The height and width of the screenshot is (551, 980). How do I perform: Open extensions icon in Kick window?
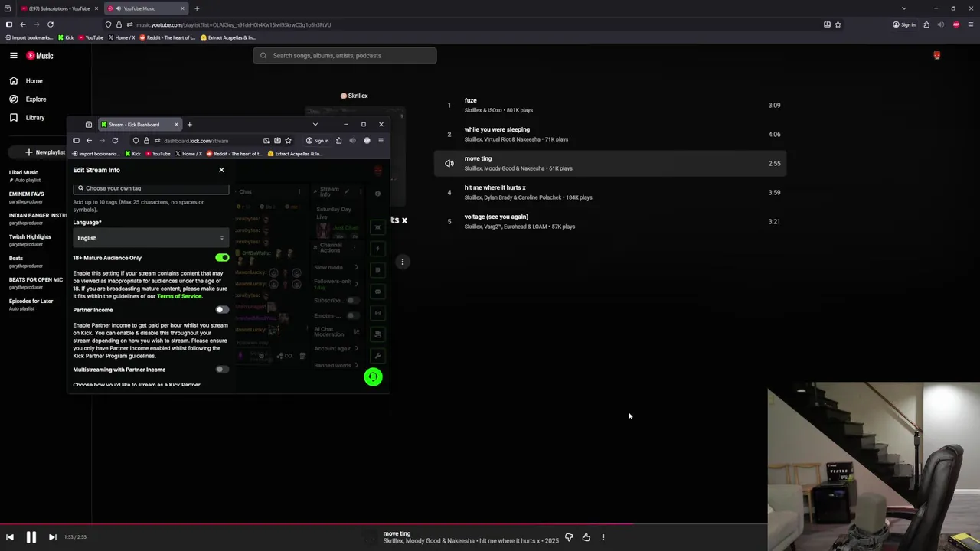(x=338, y=140)
